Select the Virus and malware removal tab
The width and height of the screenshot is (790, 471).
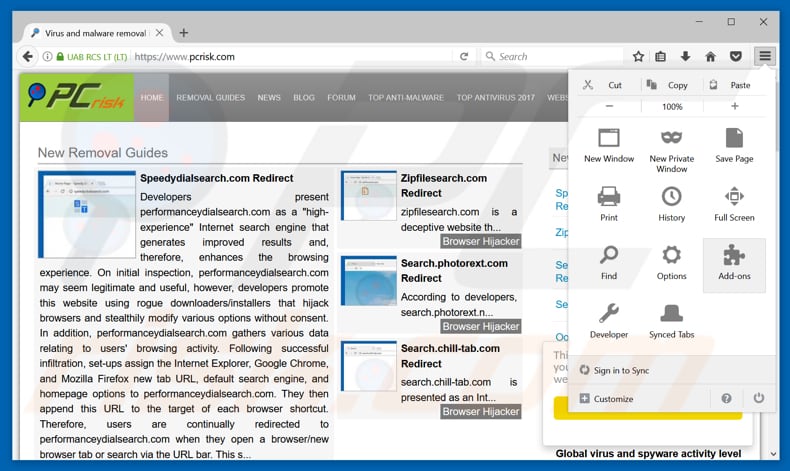[95, 33]
